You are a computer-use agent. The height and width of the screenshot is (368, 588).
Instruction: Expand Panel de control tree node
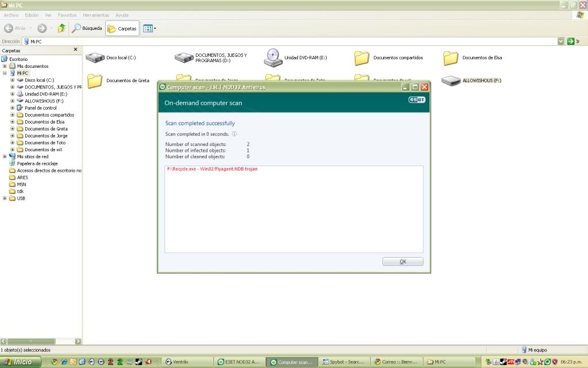click(x=13, y=108)
